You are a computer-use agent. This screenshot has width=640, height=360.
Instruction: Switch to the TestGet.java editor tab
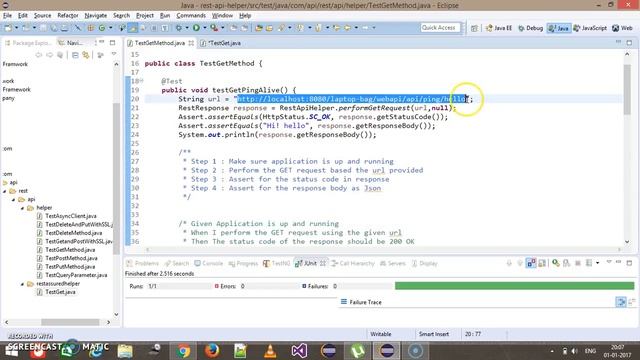221,43
